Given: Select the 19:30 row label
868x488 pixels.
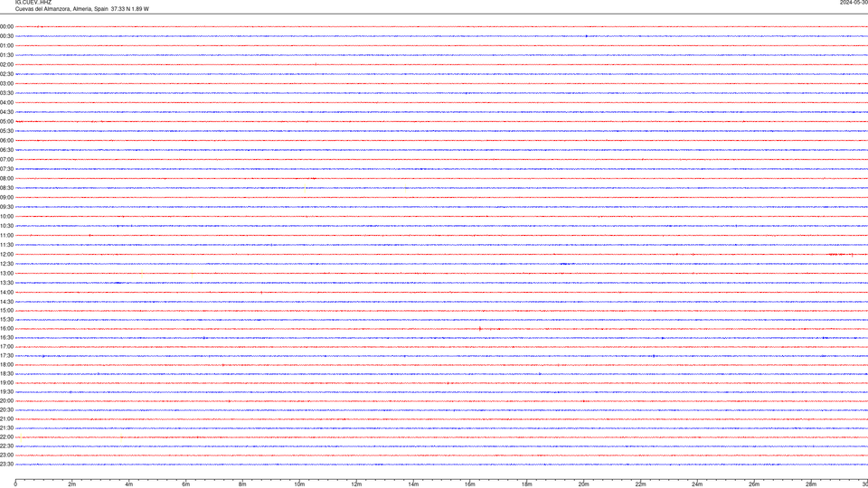Looking at the screenshot, I should (x=6, y=391).
